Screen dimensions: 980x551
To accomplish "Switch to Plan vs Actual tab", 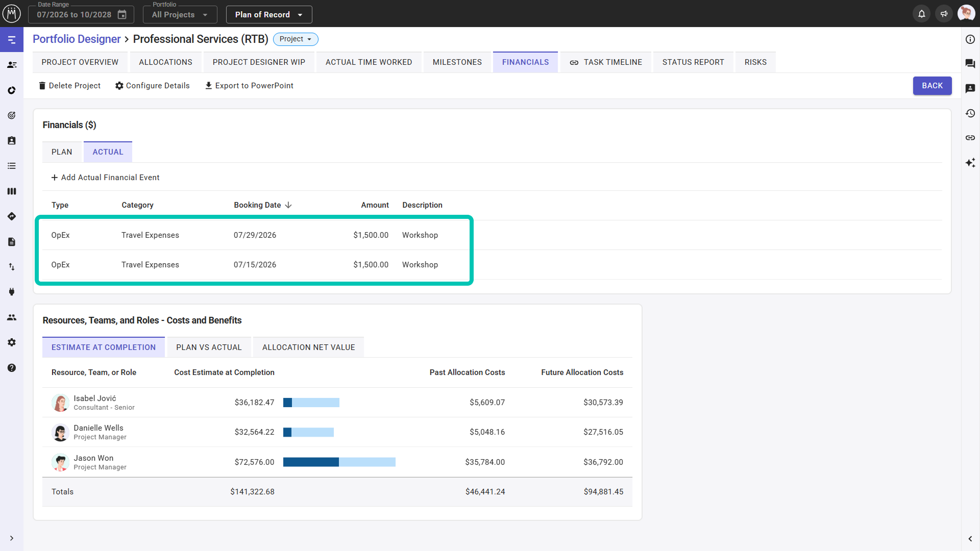I will click(209, 347).
